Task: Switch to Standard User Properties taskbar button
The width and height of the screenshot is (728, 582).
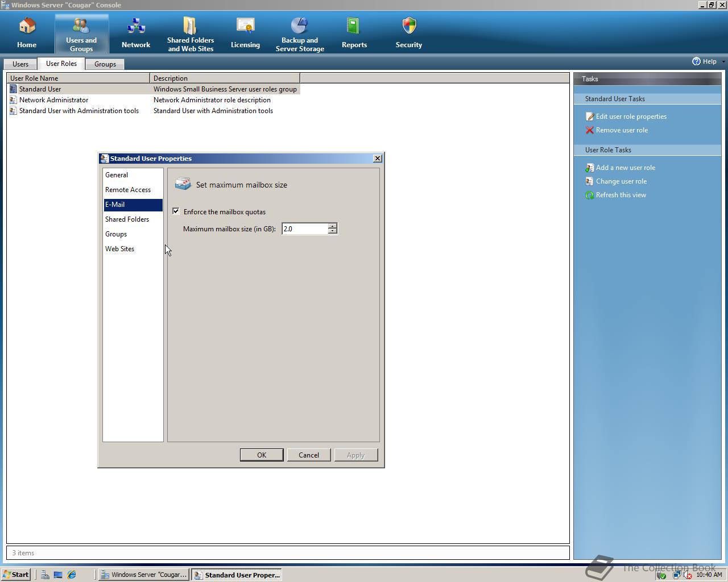Action: [237, 575]
